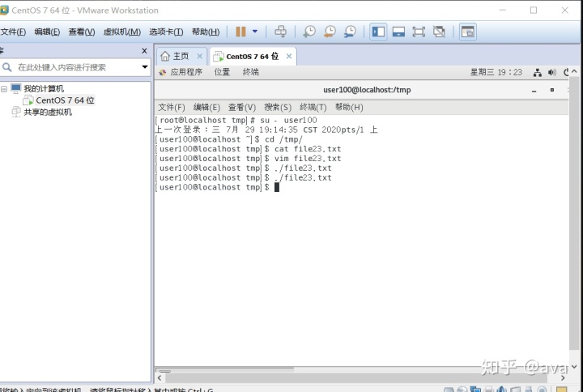Click the scroll-up arrow of VM vertical scrollbar
583x392 pixels.
coord(574,71)
